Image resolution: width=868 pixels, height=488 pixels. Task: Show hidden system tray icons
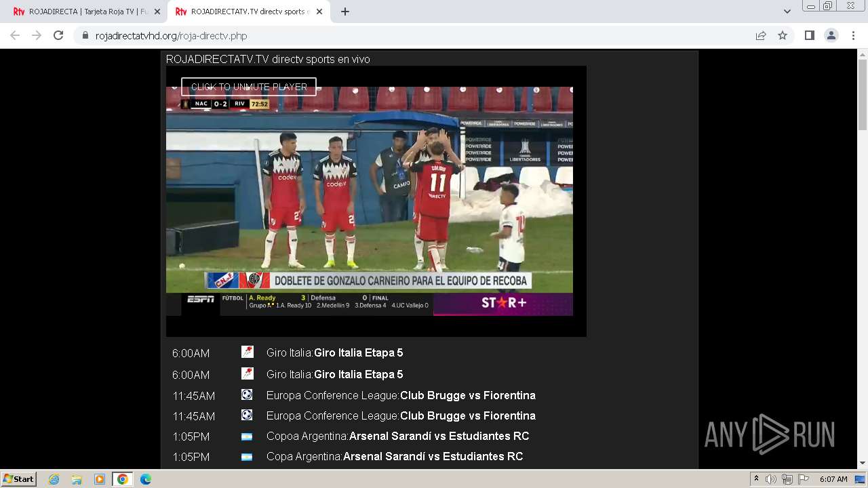[757, 479]
